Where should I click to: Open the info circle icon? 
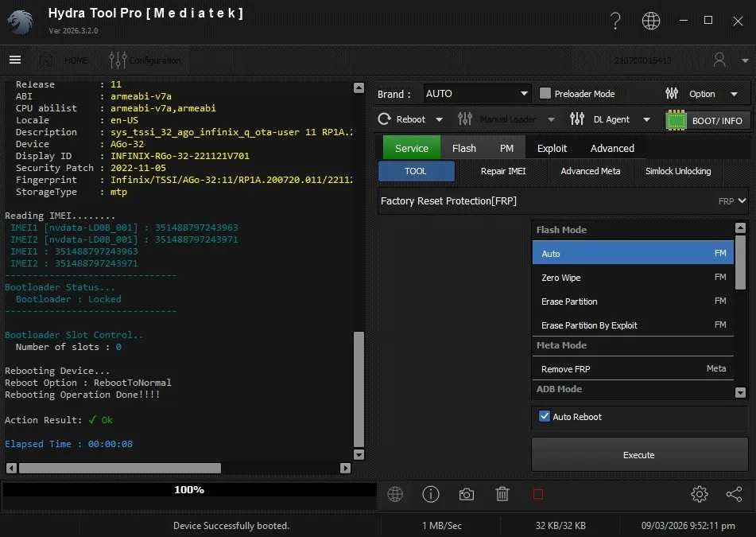[x=431, y=495]
